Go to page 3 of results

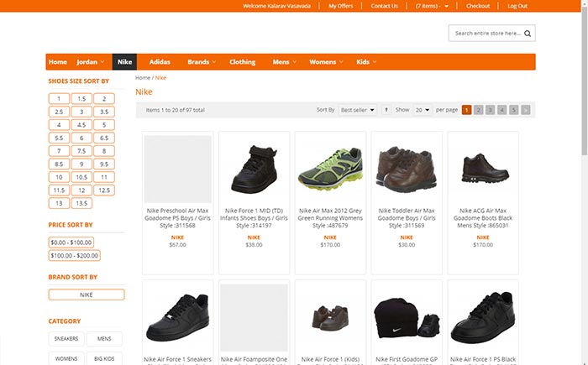490,110
